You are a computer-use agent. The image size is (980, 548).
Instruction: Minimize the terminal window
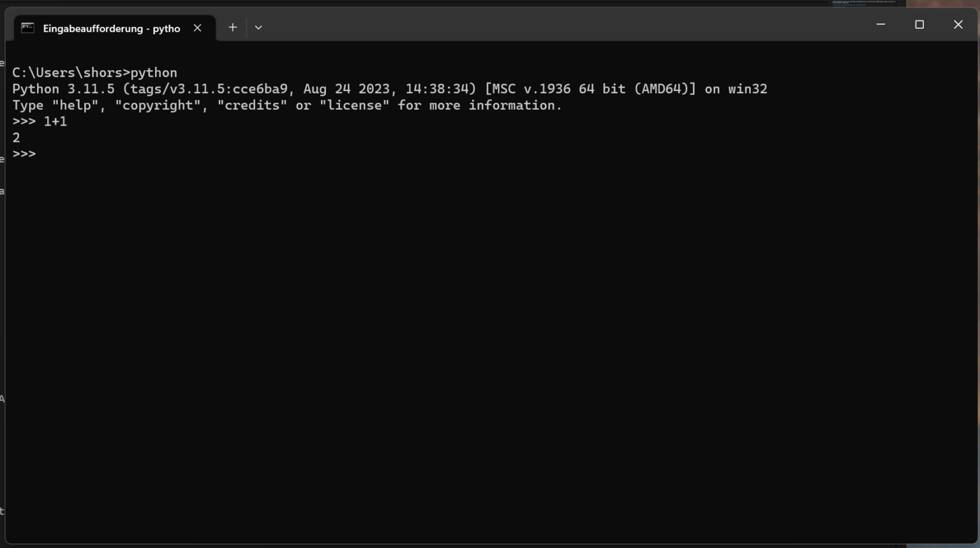tap(880, 24)
